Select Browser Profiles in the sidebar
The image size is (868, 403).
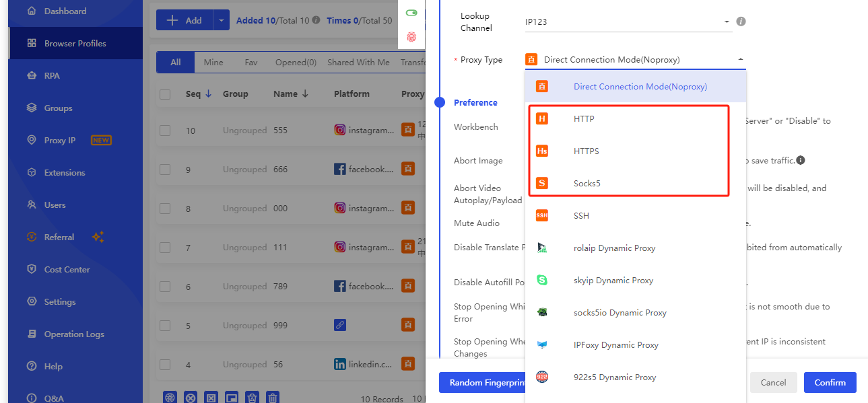[75, 44]
